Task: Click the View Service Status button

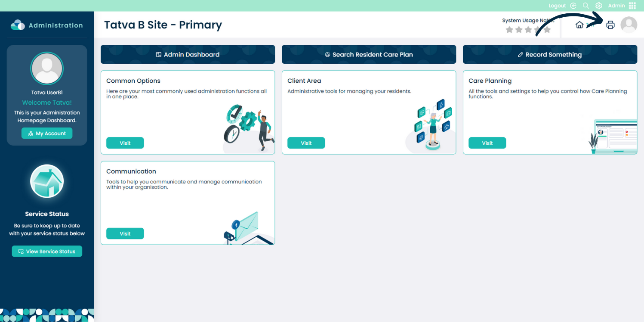Action: 47,252
